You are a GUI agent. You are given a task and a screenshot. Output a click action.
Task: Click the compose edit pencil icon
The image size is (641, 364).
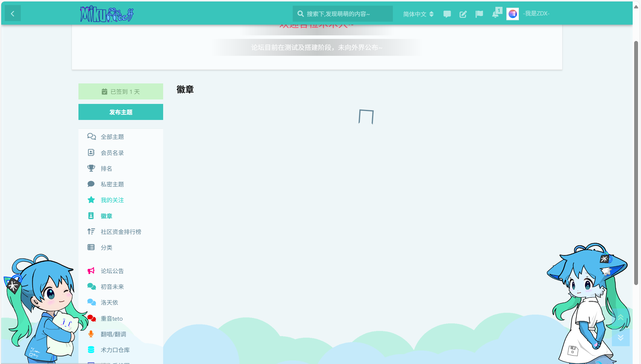[x=463, y=14]
